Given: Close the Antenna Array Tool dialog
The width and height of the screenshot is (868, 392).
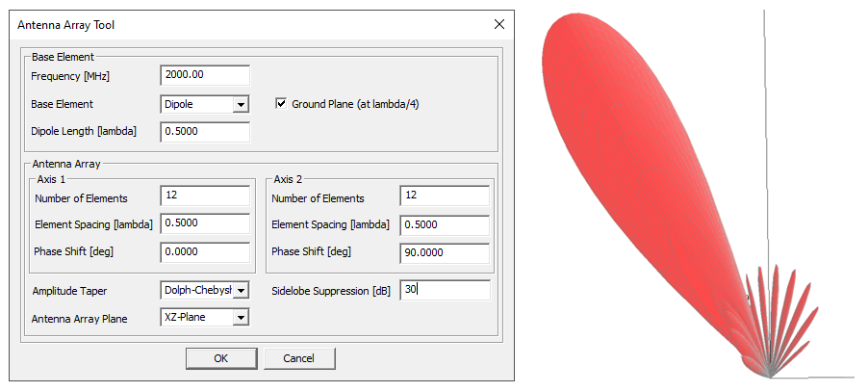Looking at the screenshot, I should (x=498, y=24).
